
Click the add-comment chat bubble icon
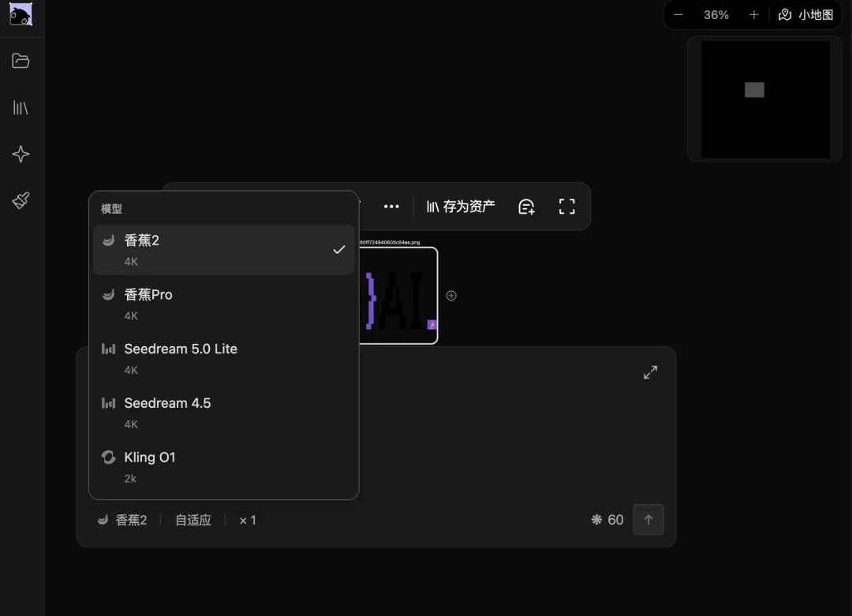(526, 207)
